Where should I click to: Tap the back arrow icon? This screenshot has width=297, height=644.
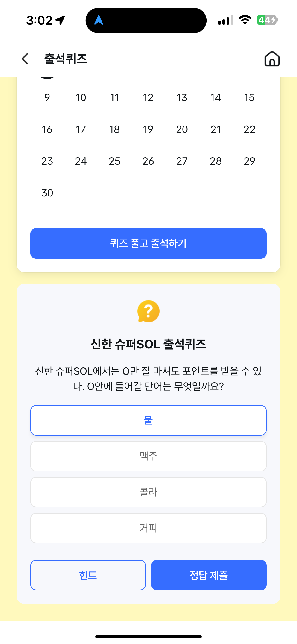click(25, 59)
